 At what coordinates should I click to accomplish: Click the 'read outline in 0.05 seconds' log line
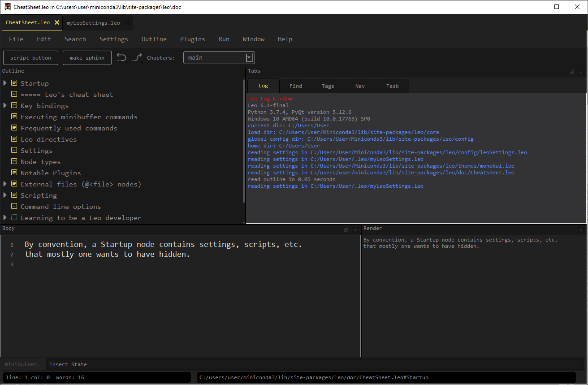[292, 179]
